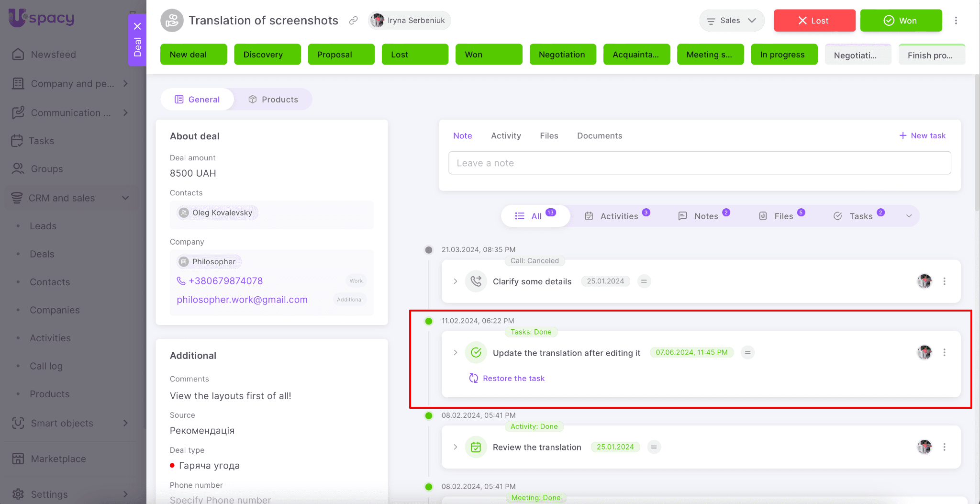Click the Leave a note field
This screenshot has height=504, width=980.
(x=699, y=163)
